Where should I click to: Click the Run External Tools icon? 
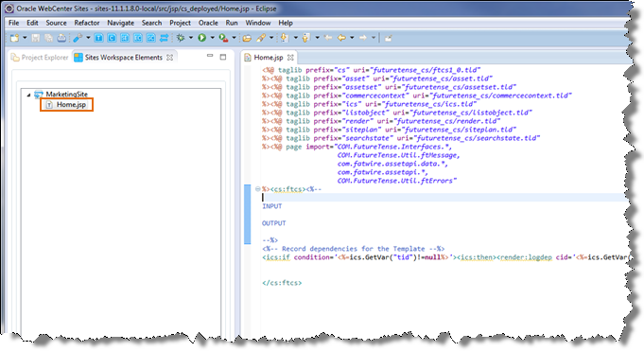tap(223, 38)
